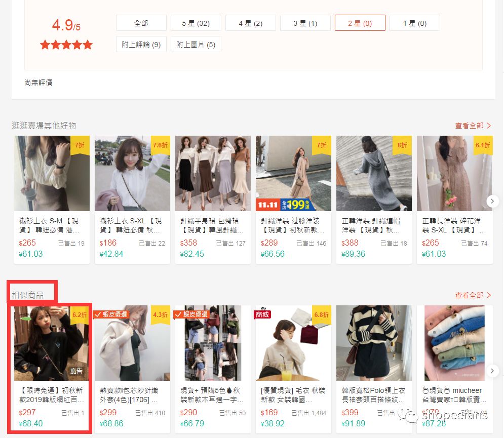504x438 pixels.
Task: Open 查看全部 for similar products section
Action: (x=473, y=295)
